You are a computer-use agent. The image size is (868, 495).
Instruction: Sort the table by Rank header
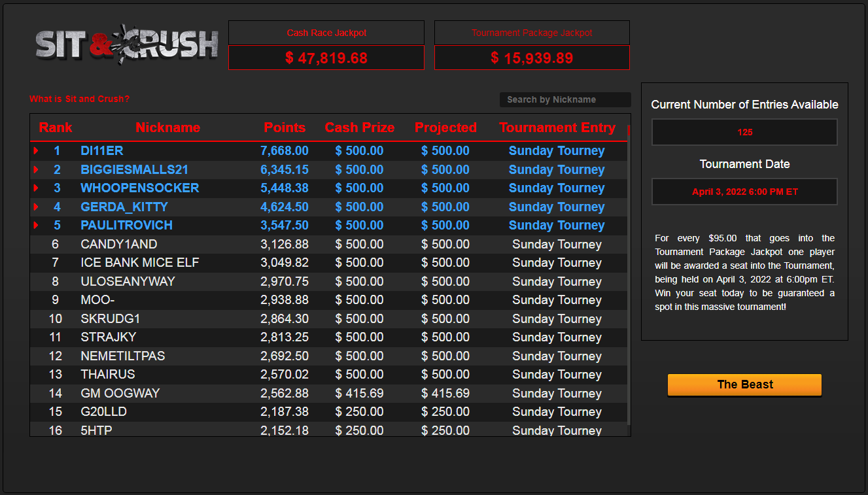click(56, 128)
